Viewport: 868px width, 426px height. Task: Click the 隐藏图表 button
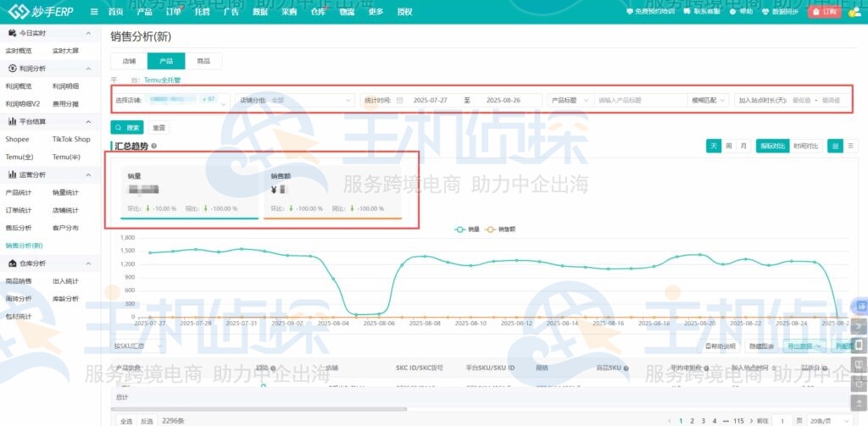tap(761, 346)
